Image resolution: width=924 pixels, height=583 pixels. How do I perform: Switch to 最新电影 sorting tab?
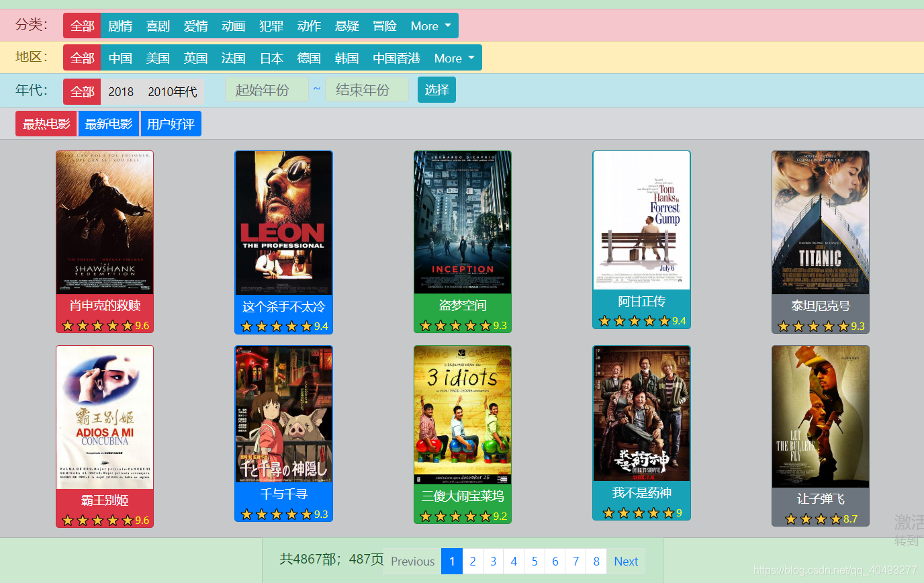(109, 124)
